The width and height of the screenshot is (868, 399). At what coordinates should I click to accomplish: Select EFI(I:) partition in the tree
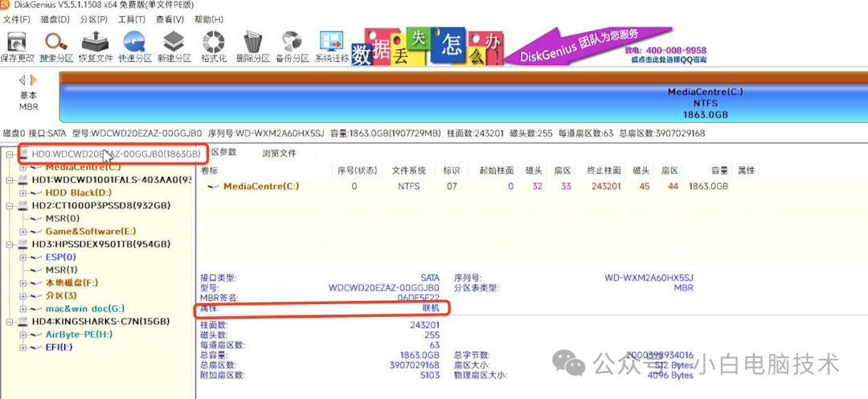(x=59, y=348)
